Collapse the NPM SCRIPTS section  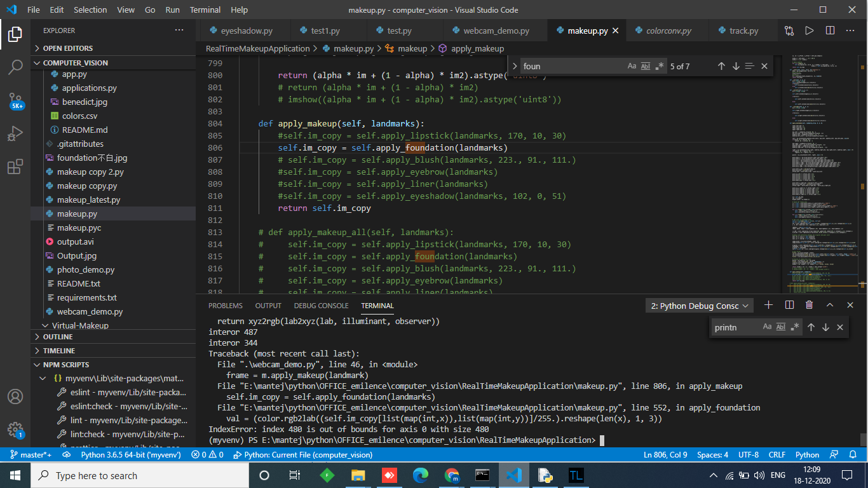(x=113, y=365)
